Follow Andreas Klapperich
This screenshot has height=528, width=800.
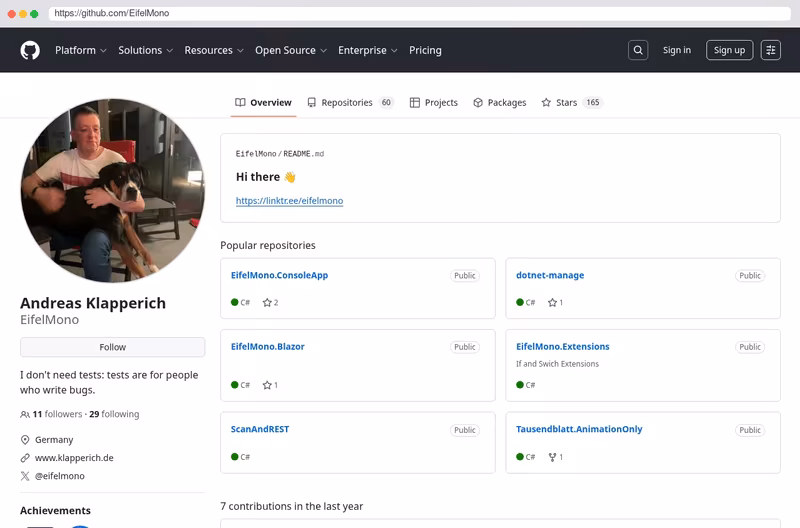(x=112, y=347)
